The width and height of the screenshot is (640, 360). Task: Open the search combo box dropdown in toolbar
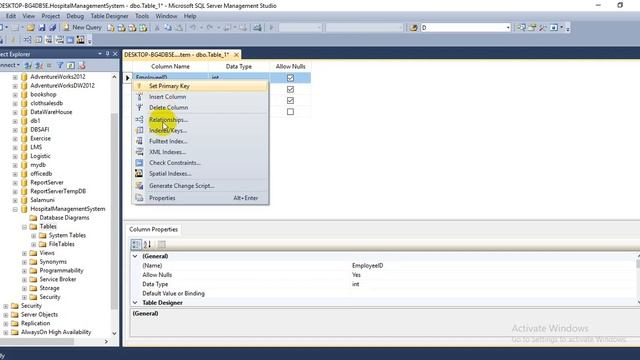click(x=508, y=28)
